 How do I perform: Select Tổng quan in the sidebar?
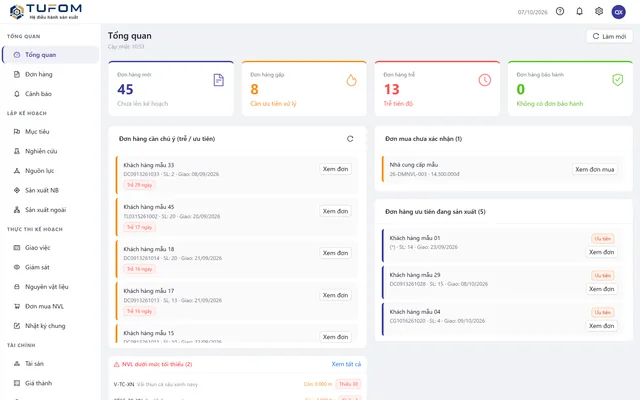click(51, 55)
